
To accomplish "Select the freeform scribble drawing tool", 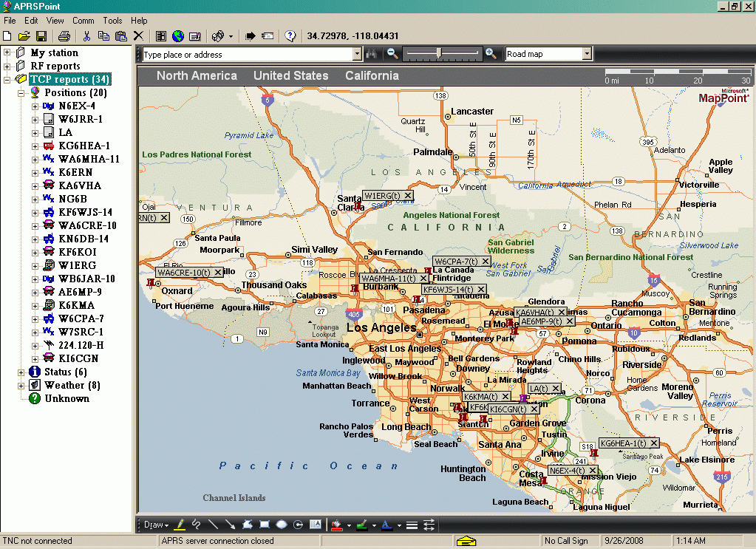I will pyautogui.click(x=197, y=525).
